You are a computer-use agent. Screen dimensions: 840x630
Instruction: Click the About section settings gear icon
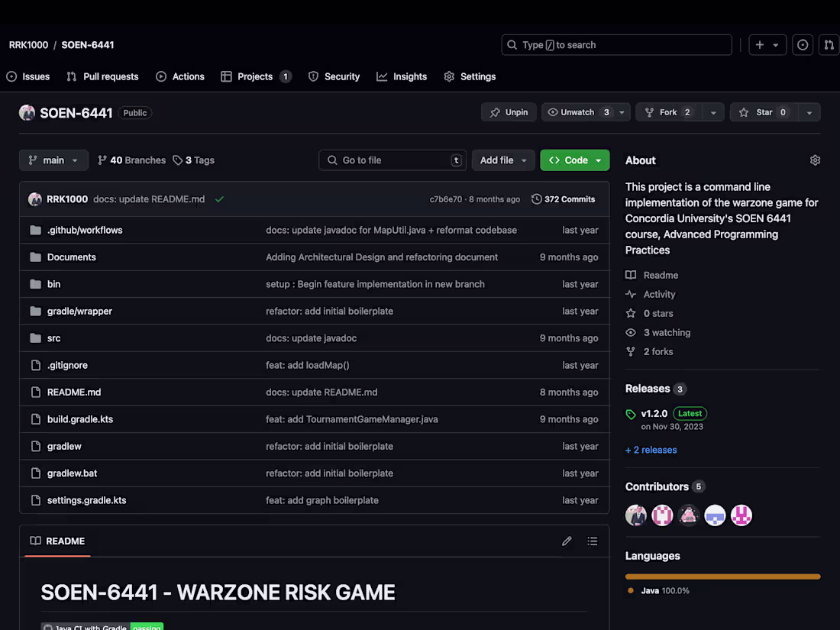[x=815, y=160]
